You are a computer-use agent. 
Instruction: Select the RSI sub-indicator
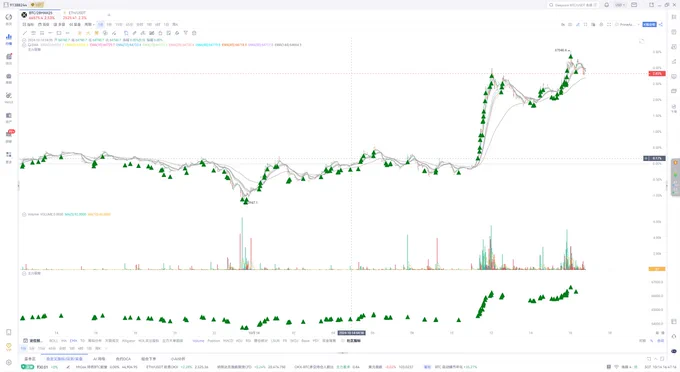(x=248, y=341)
